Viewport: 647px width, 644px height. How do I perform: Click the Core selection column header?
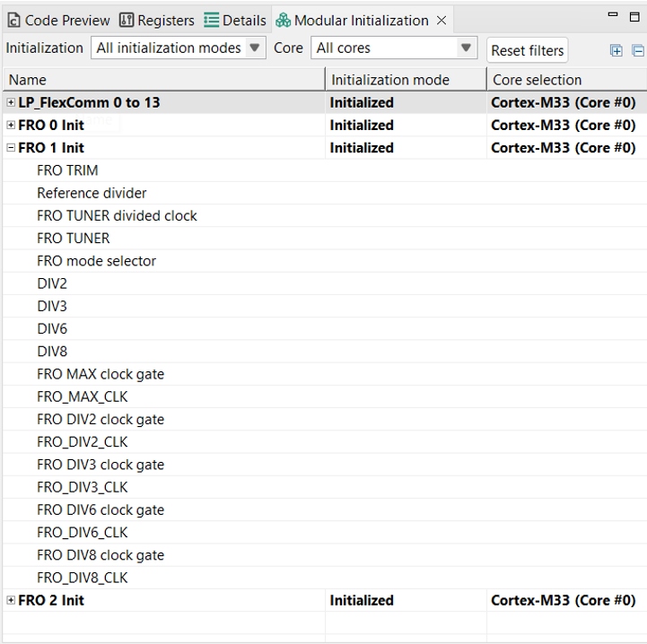pyautogui.click(x=565, y=80)
